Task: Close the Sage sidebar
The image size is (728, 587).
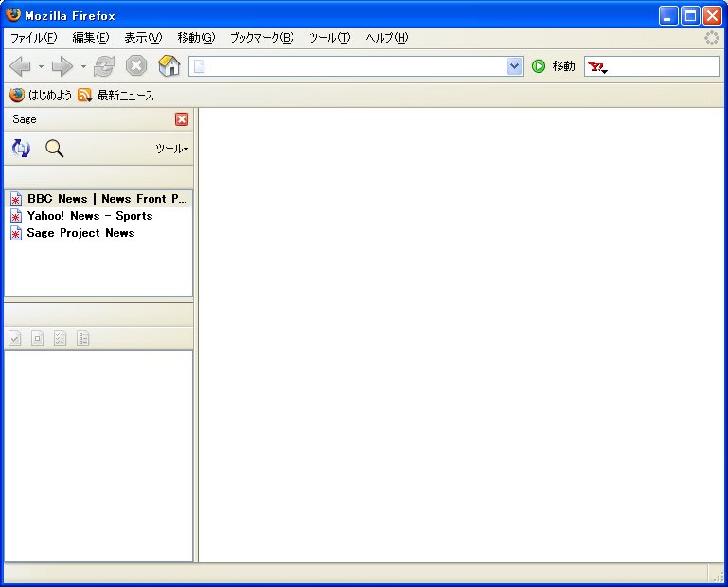Action: coord(182,119)
